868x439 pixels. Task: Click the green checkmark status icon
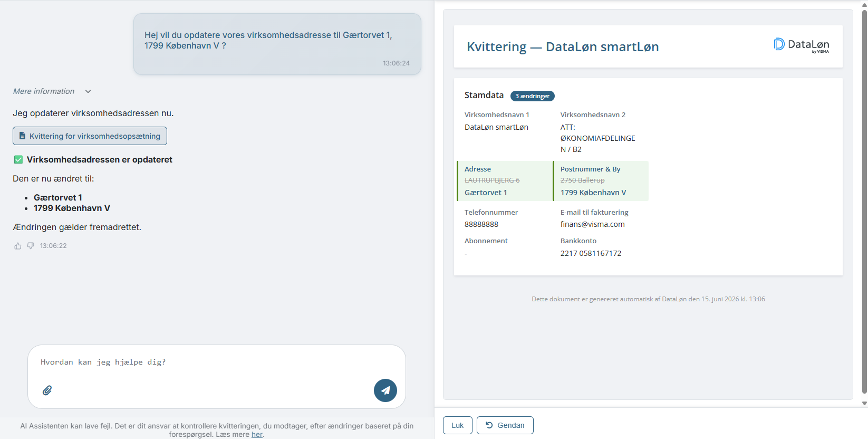[18, 159]
